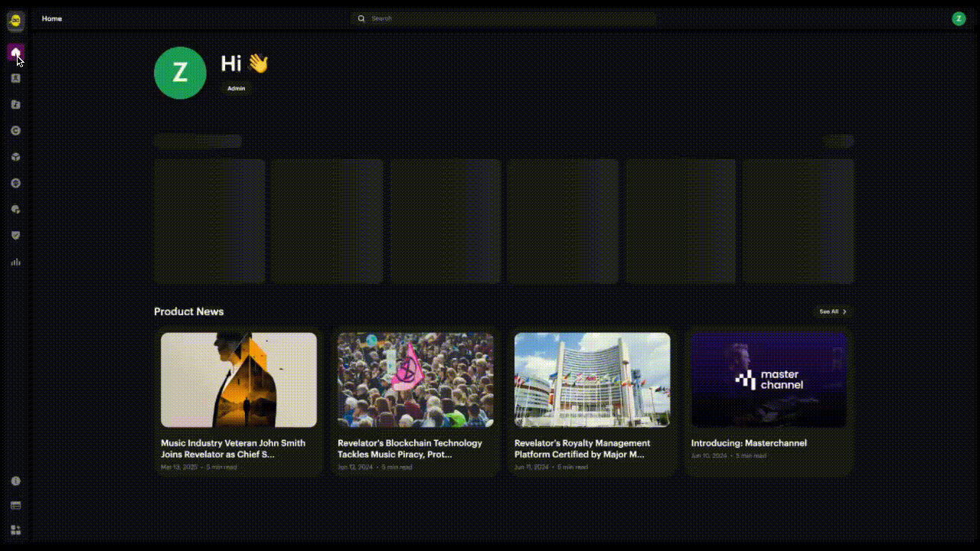
Task: Open 'Revelator's Royalty Management Platform' headline
Action: 582,448
